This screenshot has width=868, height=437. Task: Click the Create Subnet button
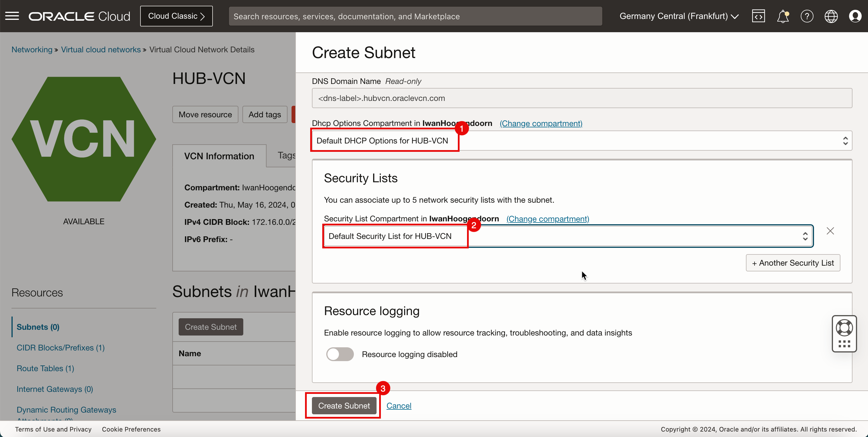click(x=344, y=406)
